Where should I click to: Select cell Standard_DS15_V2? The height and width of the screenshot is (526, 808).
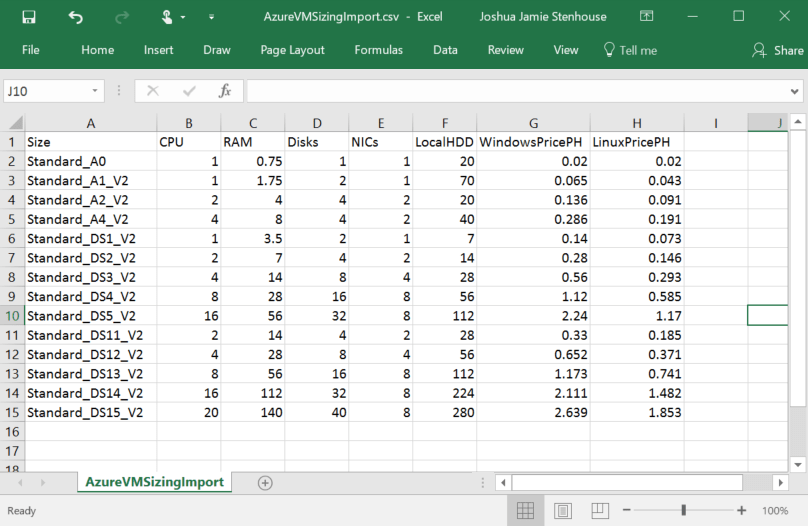(91, 413)
